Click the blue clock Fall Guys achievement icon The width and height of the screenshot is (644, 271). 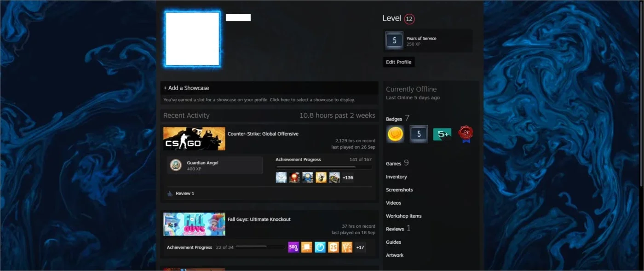point(320,247)
